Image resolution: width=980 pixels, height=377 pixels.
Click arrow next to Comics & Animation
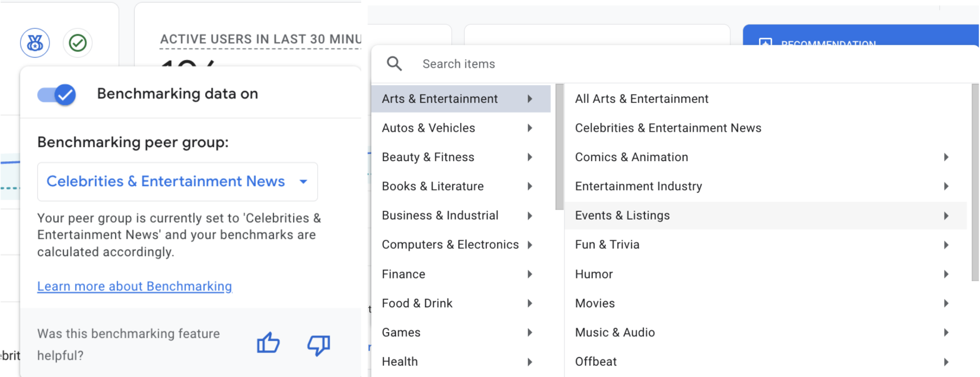(x=946, y=157)
